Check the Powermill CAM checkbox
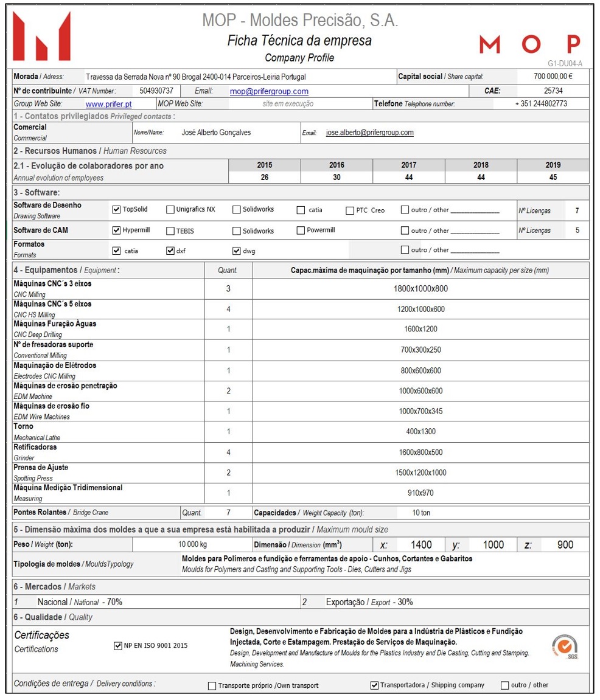600x700 pixels. click(301, 230)
